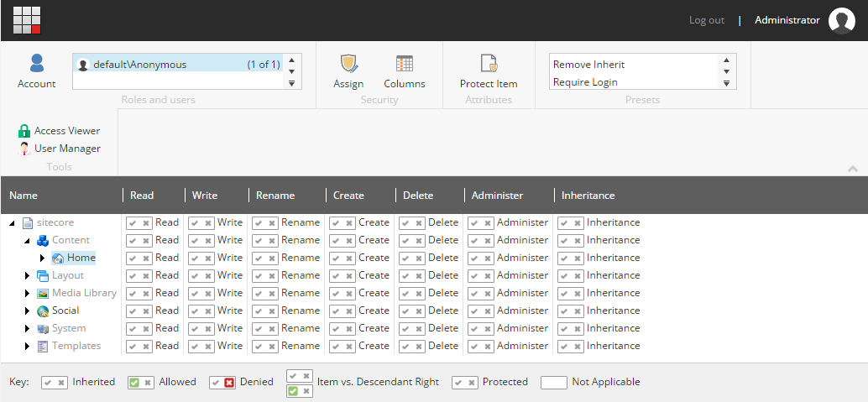This screenshot has width=868, height=402.
Task: Select the Templates item icon
Action: pos(43,347)
